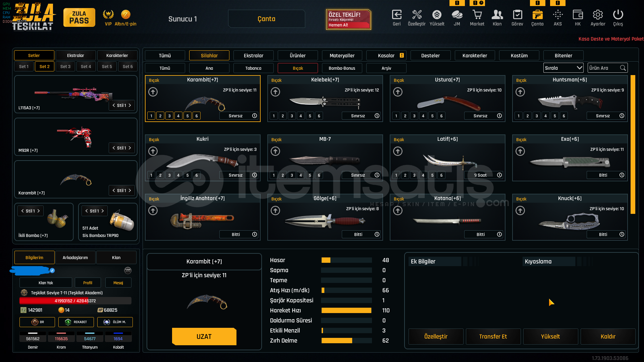644x362 pixels.
Task: Open the Yükselt upgrade icon
Action: (x=437, y=15)
